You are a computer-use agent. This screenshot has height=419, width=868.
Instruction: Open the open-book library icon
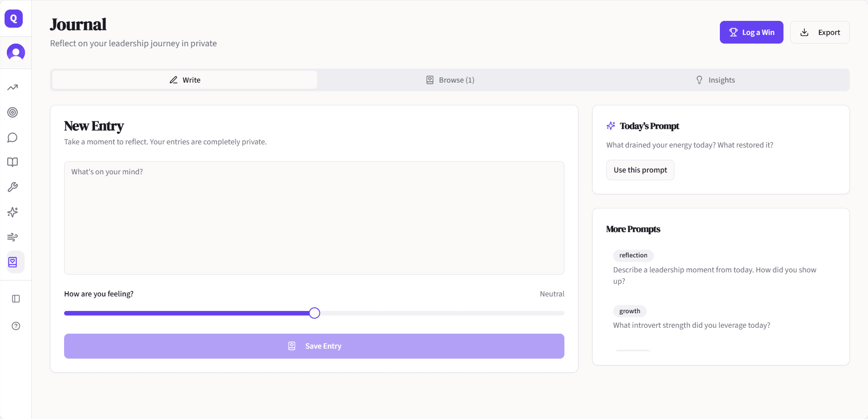(x=13, y=163)
